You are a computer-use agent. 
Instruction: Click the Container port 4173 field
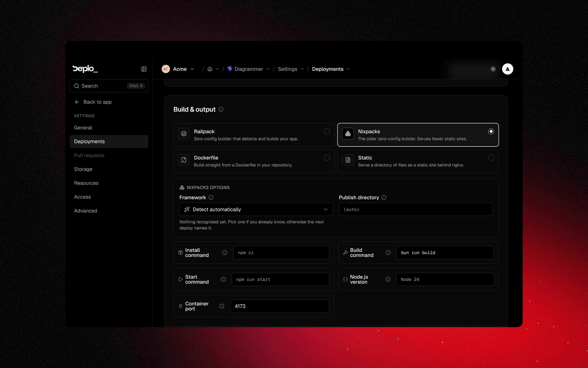pyautogui.click(x=280, y=306)
